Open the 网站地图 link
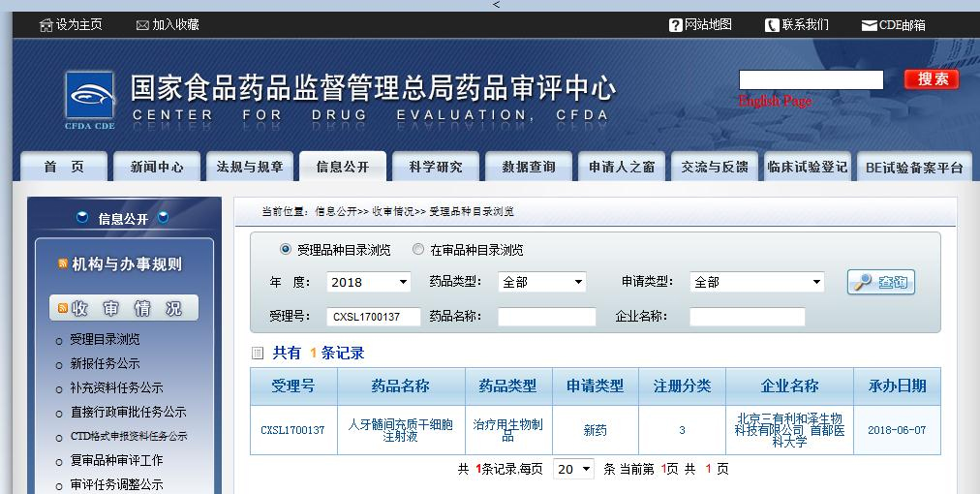Screen dimensions: 980x494 pos(708,25)
